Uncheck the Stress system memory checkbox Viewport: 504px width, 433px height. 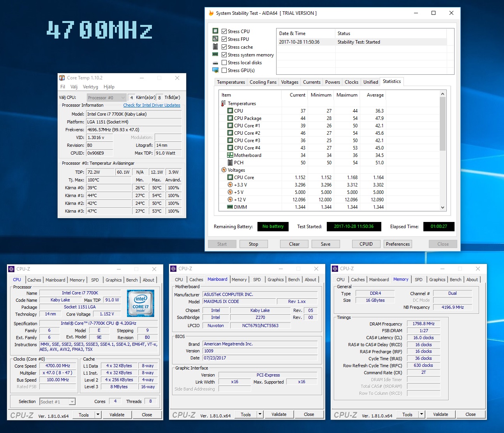pos(224,55)
